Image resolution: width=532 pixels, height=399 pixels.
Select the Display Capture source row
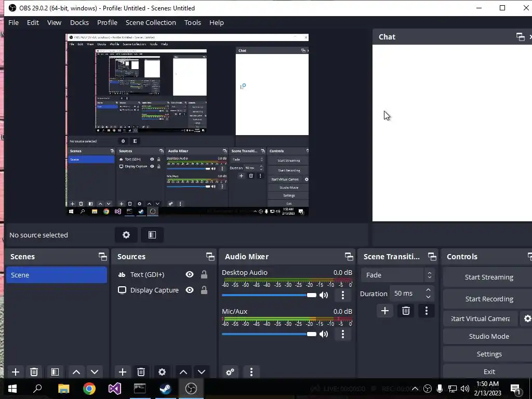164,290
